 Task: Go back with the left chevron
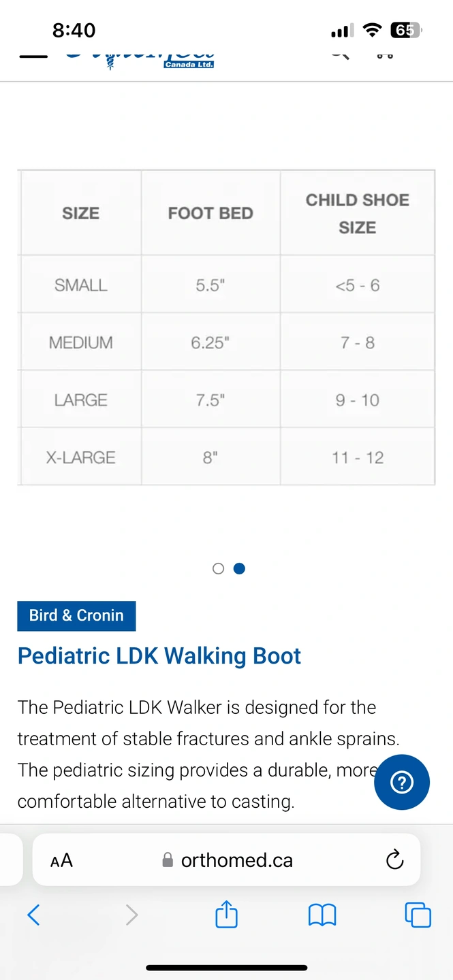coord(33,915)
